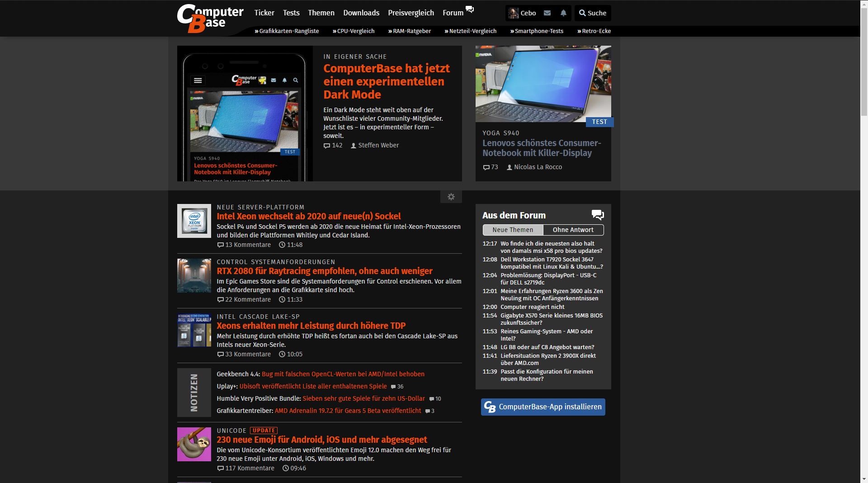868x483 pixels.
Task: Open 13 Kommentare on Intel Xeon article
Action: [244, 245]
